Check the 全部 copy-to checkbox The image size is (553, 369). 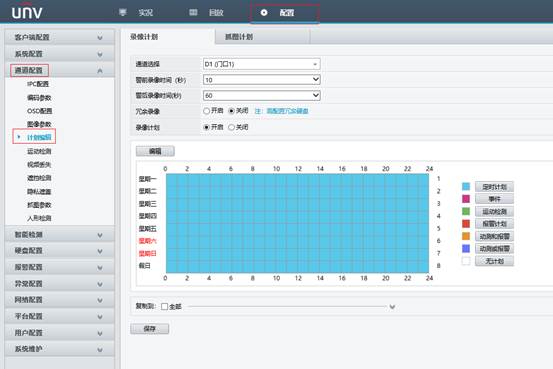164,307
